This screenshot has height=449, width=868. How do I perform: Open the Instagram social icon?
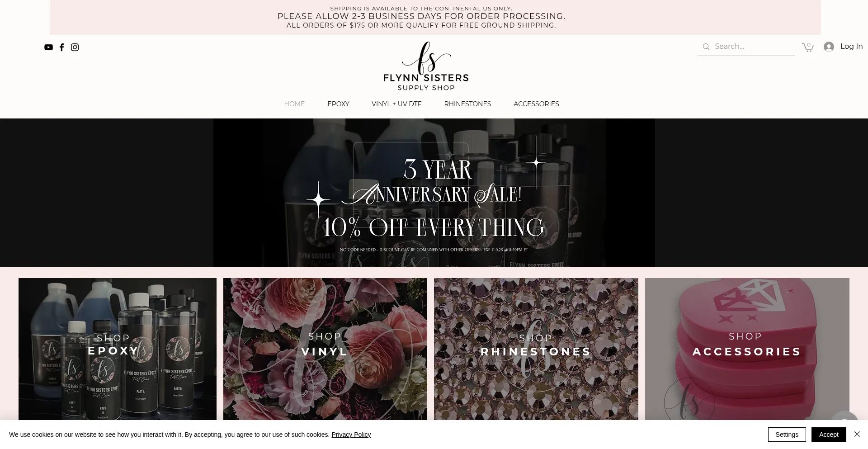click(x=75, y=47)
